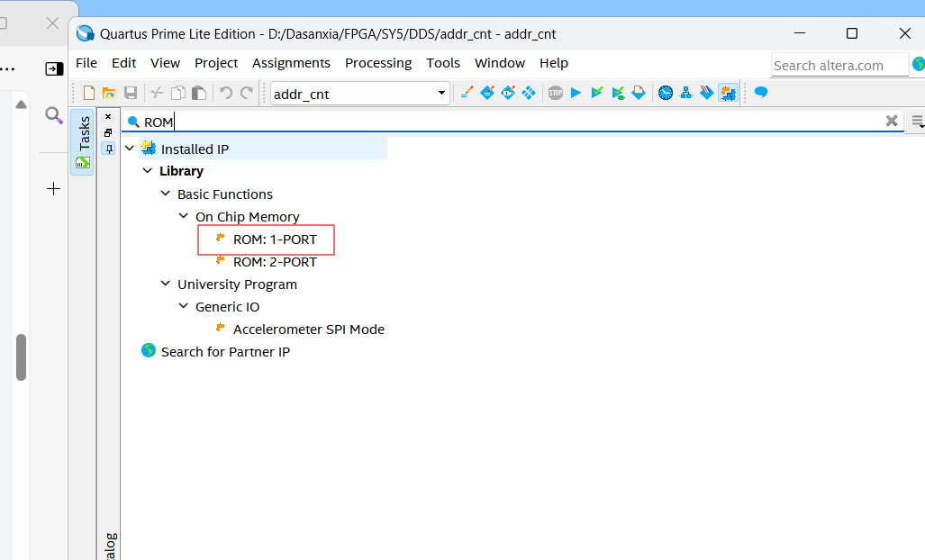Image resolution: width=925 pixels, height=560 pixels.
Task: Click the blue speech bubble icon
Action: tap(761, 93)
